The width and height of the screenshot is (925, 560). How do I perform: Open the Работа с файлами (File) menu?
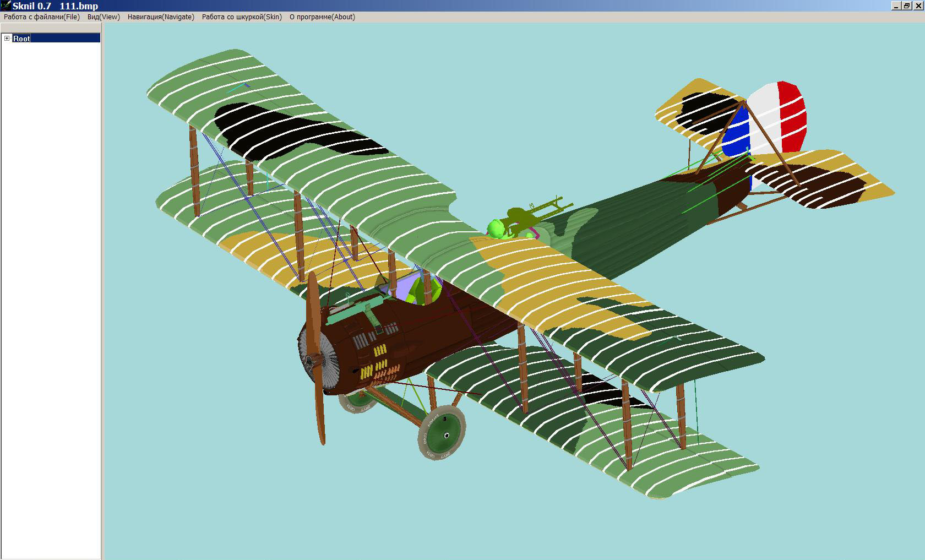coord(42,17)
